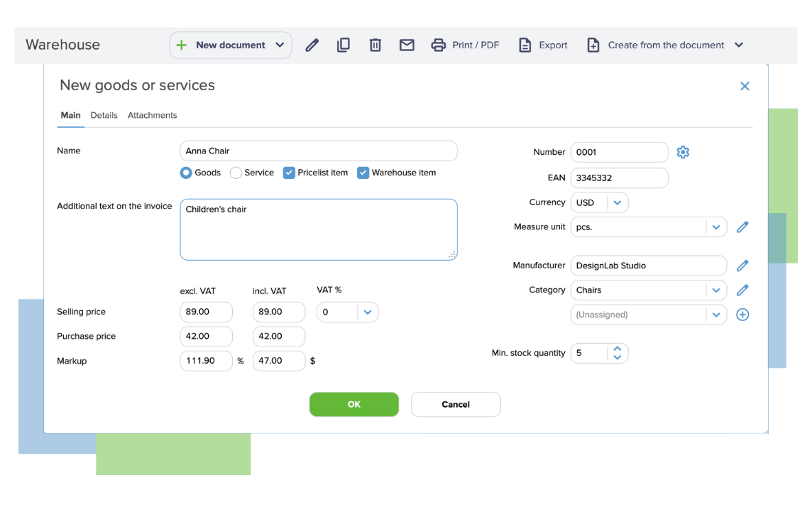Uncheck the Pricelist item checkbox

(x=289, y=173)
